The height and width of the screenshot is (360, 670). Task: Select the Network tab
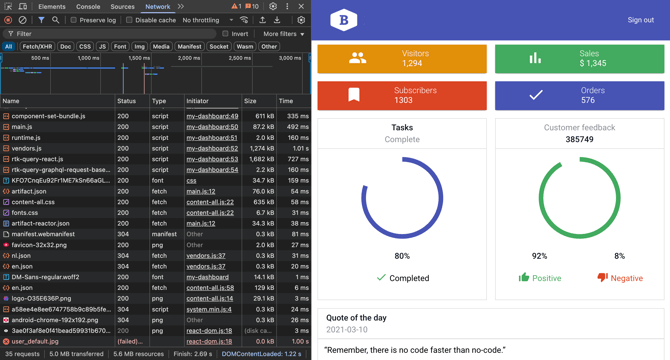coord(158,6)
